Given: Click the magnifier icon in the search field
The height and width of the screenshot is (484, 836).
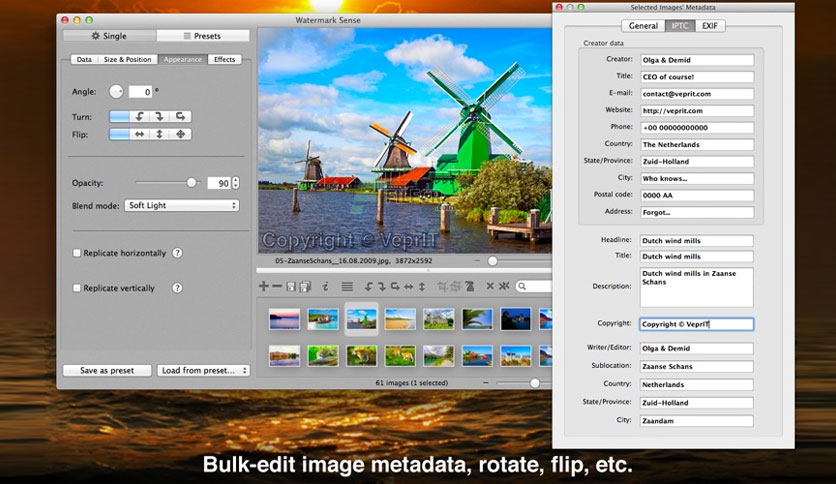Looking at the screenshot, I should click(522, 286).
